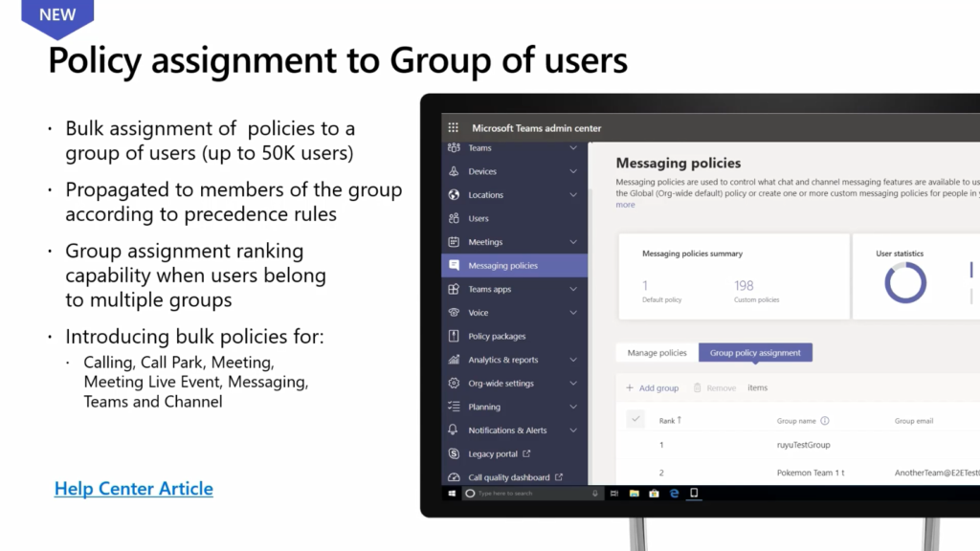Image resolution: width=980 pixels, height=551 pixels.
Task: Select the Messaging policies icon
Action: (454, 266)
